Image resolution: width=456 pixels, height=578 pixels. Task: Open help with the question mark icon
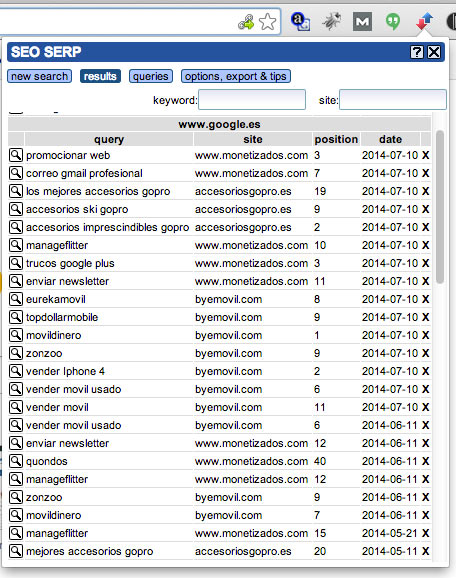417,52
